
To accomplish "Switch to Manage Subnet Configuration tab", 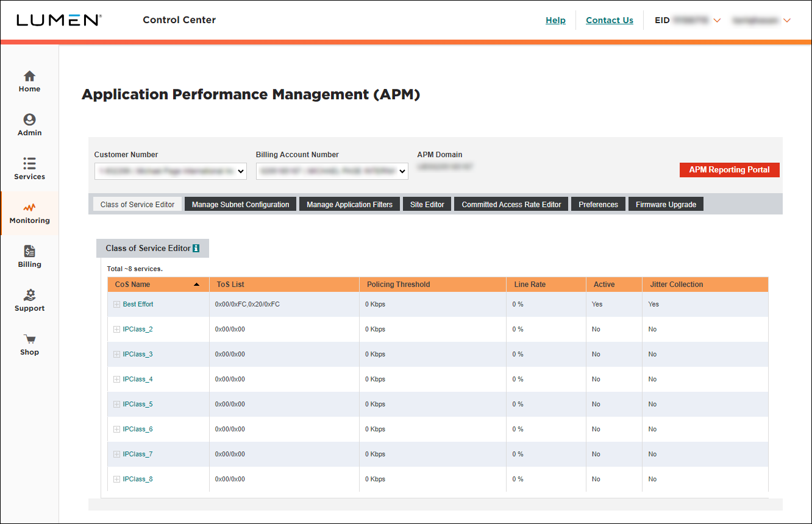I will [x=240, y=204].
